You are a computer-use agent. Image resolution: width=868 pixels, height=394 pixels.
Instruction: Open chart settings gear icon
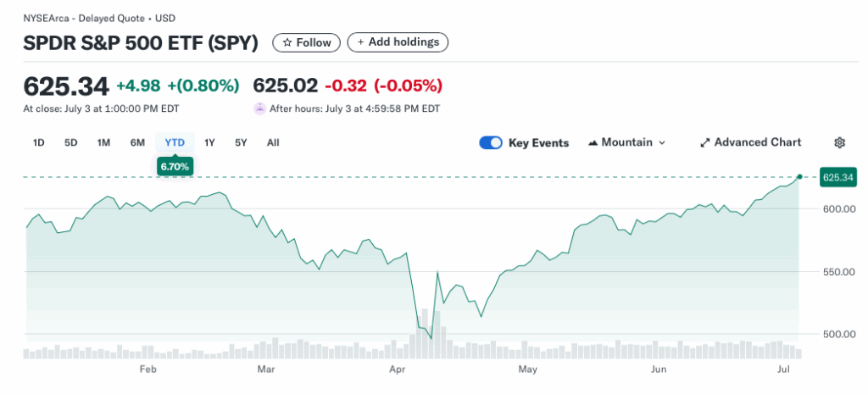839,142
